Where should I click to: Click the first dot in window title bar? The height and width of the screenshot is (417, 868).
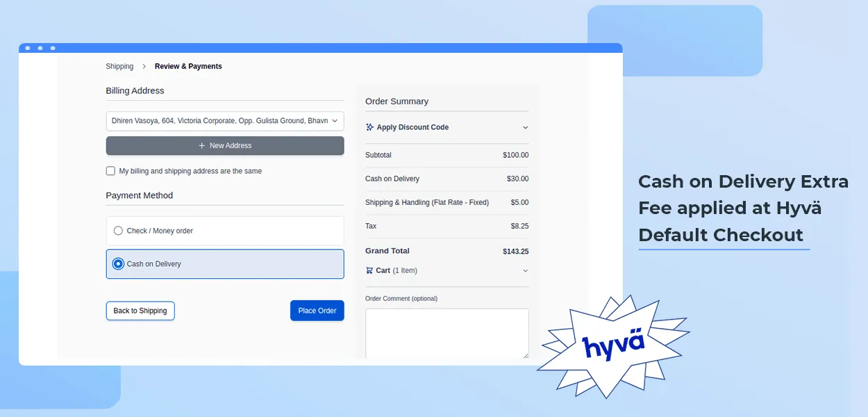tap(28, 48)
